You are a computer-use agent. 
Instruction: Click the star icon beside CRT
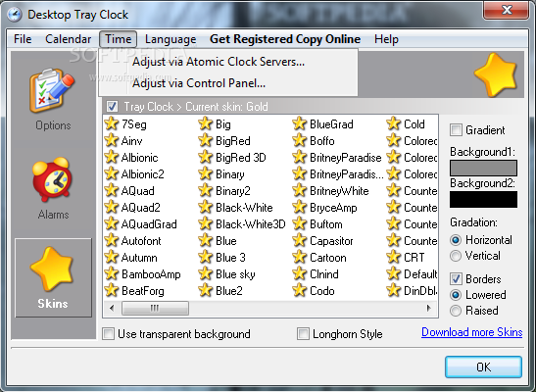pyautogui.click(x=393, y=257)
